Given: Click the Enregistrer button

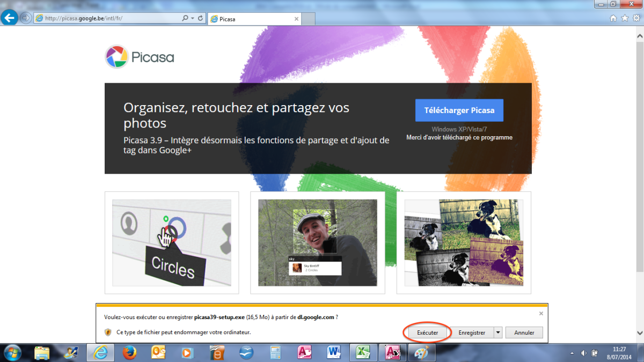Looking at the screenshot, I should [x=472, y=333].
